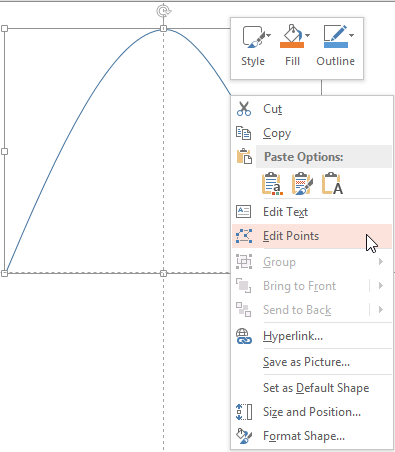Click the left-middle sizing handle
This screenshot has height=452, width=395.
[x=5, y=151]
